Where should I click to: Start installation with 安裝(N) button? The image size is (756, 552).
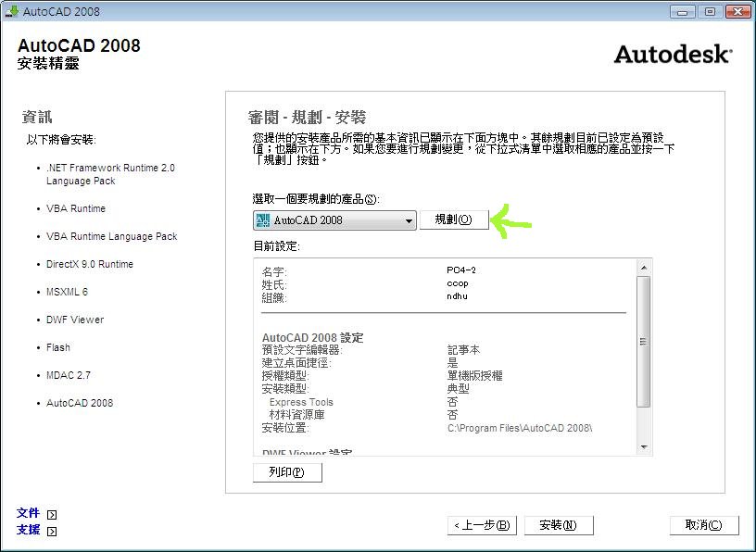click(x=559, y=525)
